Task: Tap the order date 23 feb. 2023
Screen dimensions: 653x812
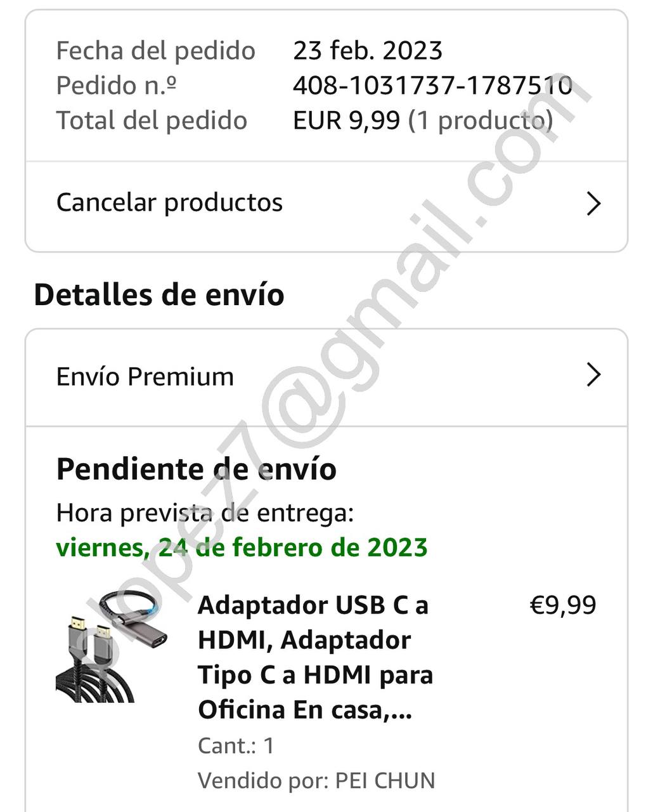Action: point(368,51)
